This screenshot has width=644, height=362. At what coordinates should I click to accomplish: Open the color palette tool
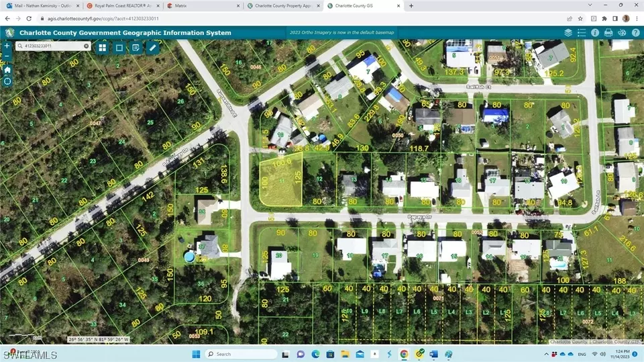[622, 32]
